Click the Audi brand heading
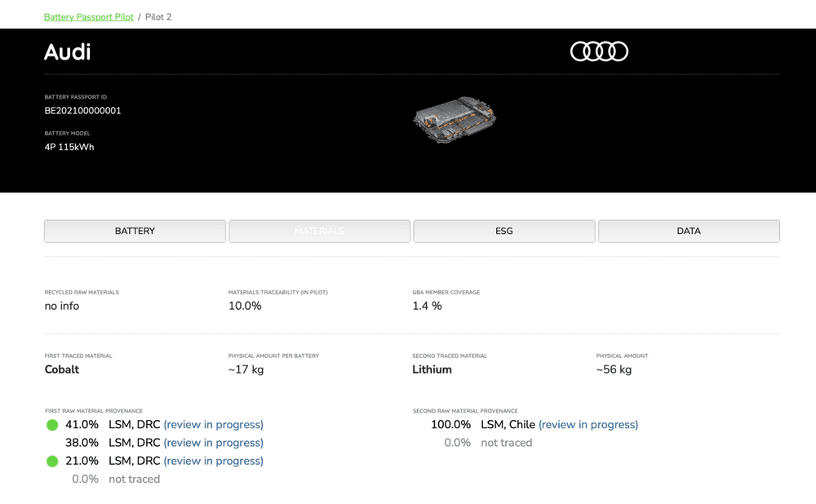This screenshot has width=816, height=504. coord(67,52)
